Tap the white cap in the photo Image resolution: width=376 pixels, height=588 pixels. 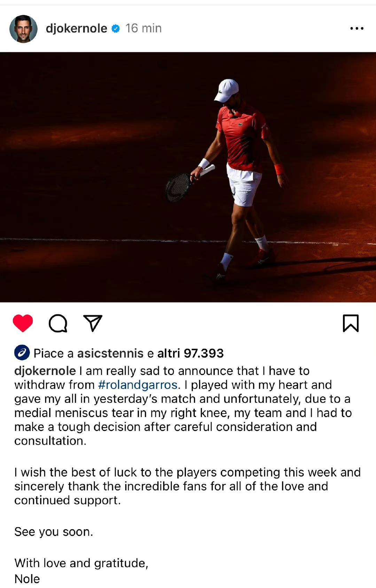[226, 90]
